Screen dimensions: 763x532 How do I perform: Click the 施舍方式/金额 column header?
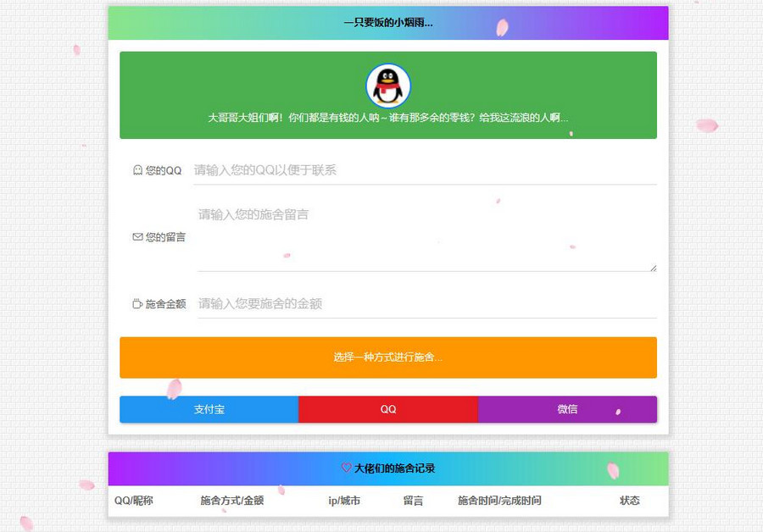pos(231,501)
